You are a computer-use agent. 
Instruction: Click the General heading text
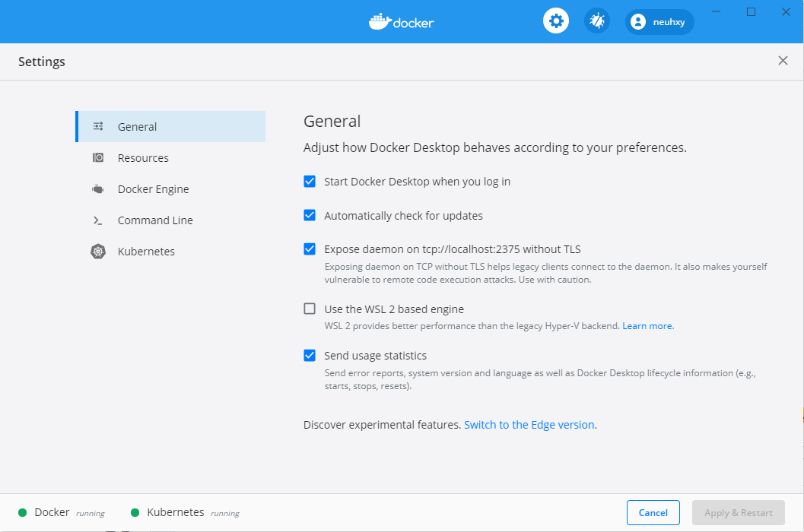click(x=332, y=122)
